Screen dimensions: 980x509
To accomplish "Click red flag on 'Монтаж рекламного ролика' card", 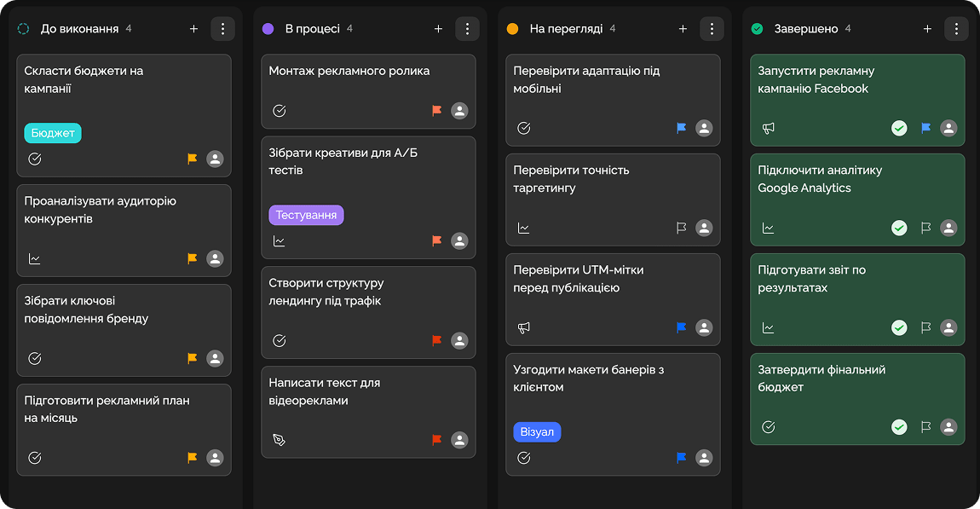I will pos(437,111).
